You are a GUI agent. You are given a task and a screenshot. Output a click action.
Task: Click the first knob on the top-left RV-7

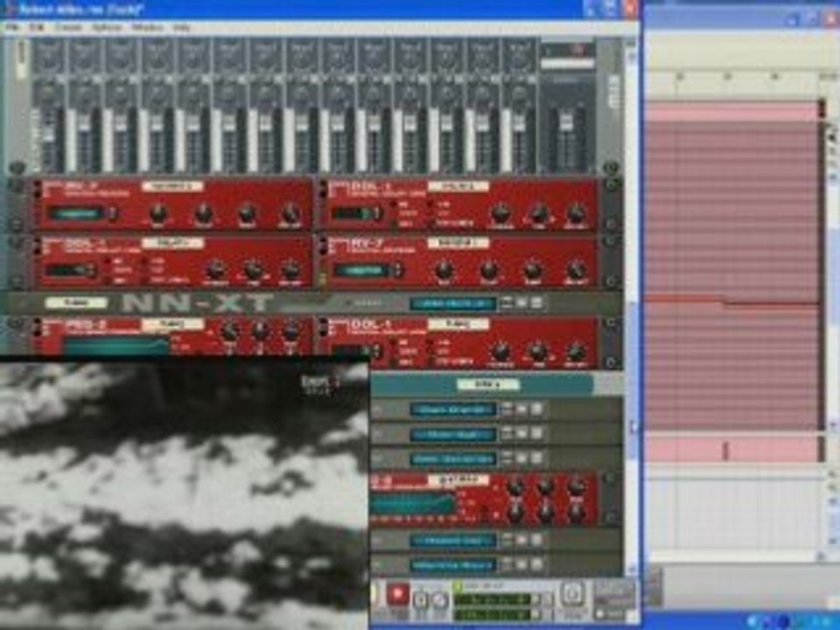[158, 213]
